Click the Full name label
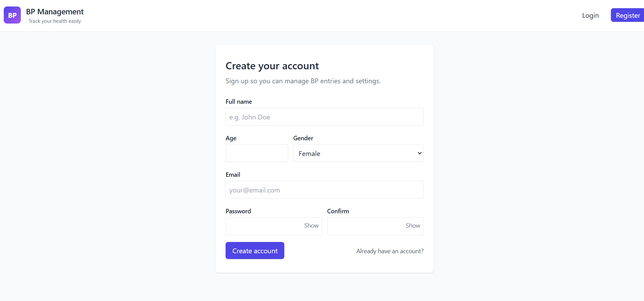644x301 pixels. 239,102
